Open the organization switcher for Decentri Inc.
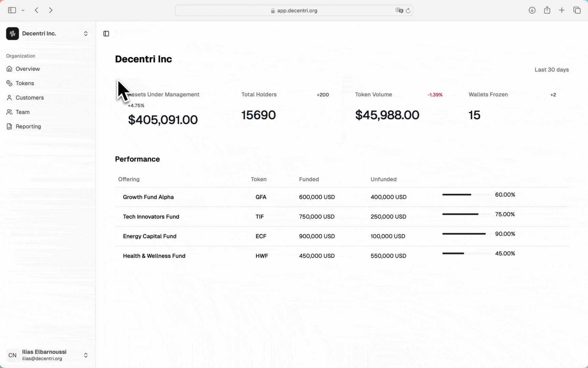 [x=86, y=33]
